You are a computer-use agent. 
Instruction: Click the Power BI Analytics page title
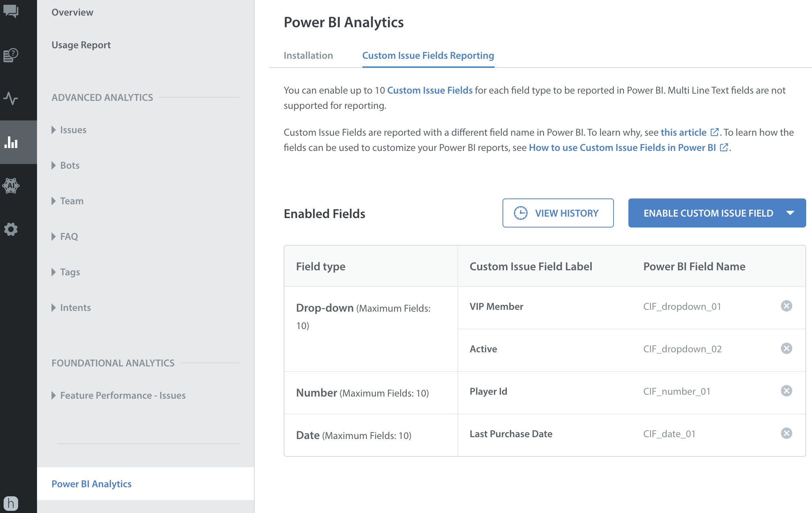[x=344, y=22]
